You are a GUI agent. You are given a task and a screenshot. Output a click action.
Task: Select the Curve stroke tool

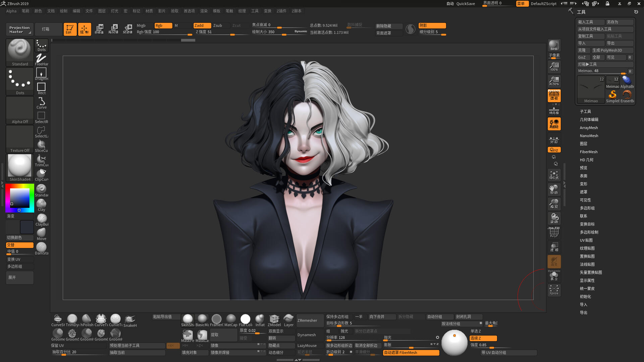click(x=41, y=103)
